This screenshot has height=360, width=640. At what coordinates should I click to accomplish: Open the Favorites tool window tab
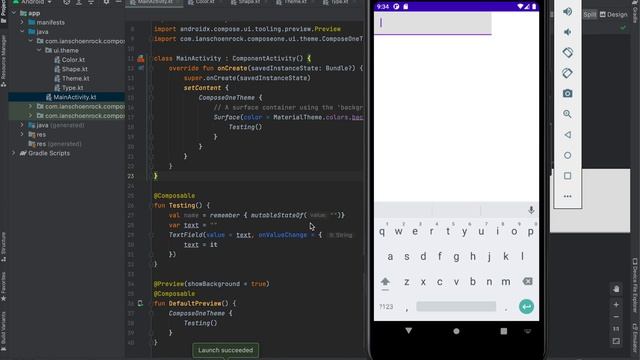pyautogui.click(x=4, y=287)
